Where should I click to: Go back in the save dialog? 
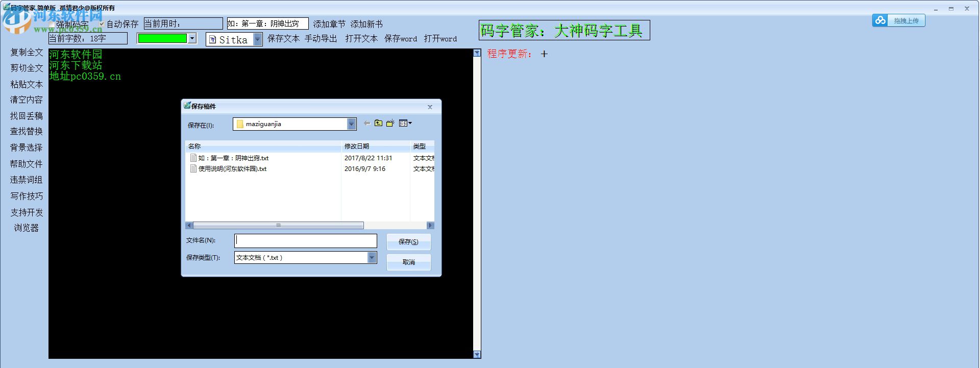pos(366,123)
